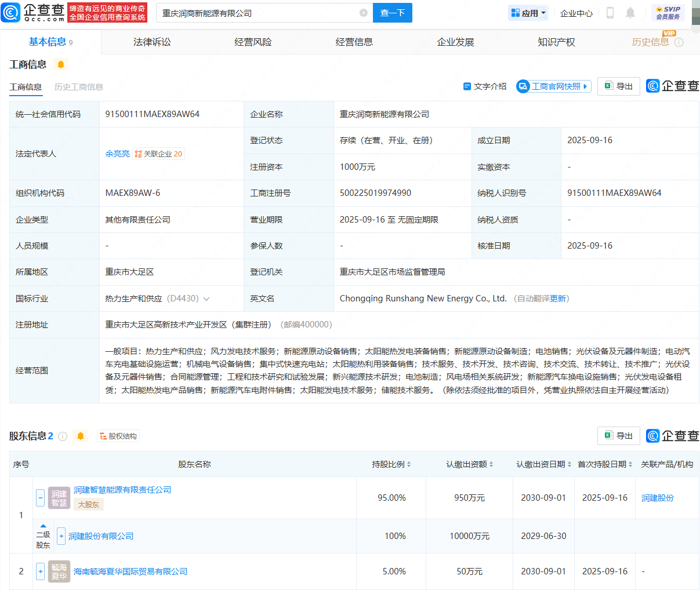
Task: Click the SVIP 会员服务 badge
Action: (x=668, y=13)
